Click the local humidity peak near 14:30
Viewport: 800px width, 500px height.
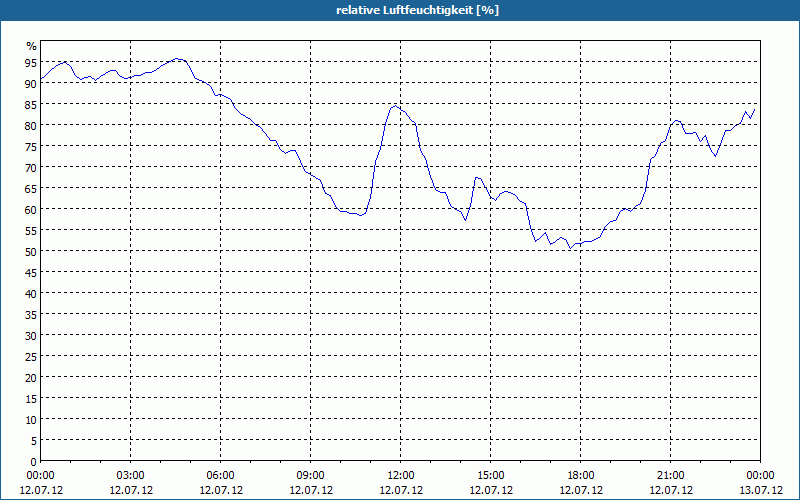click(x=477, y=178)
